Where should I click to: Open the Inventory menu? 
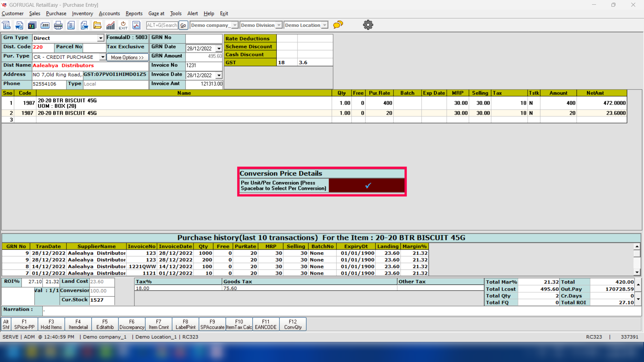(82, 13)
